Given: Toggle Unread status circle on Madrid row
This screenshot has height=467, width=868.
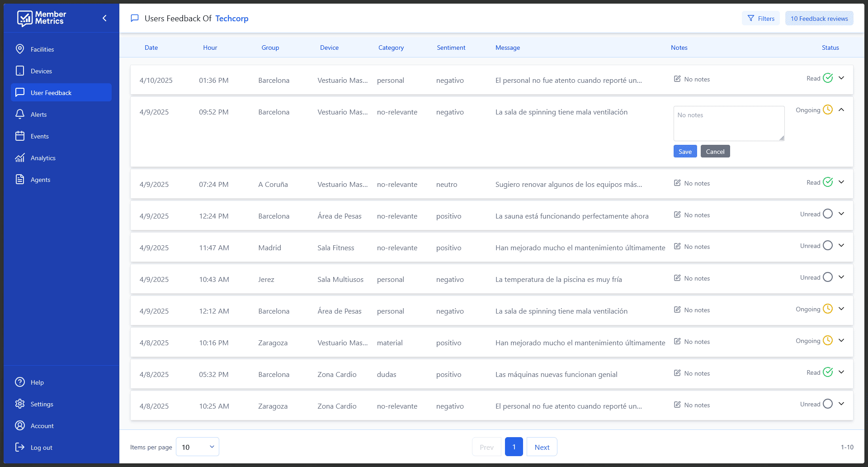Looking at the screenshot, I should tap(827, 245).
